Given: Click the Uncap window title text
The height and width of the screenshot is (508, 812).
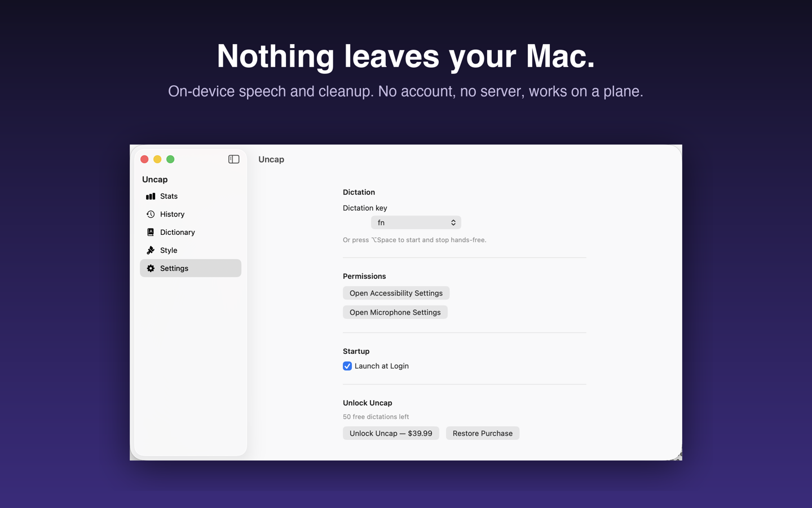Looking at the screenshot, I should point(271,159).
